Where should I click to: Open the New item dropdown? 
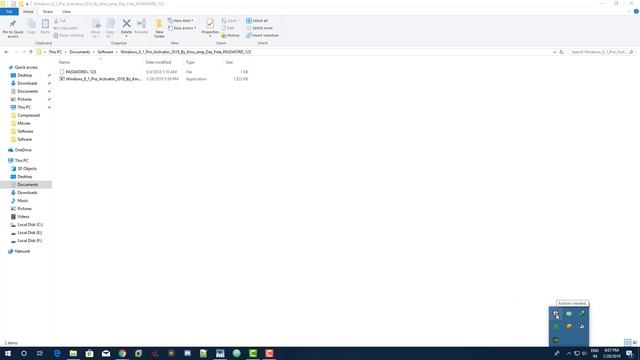181,20
